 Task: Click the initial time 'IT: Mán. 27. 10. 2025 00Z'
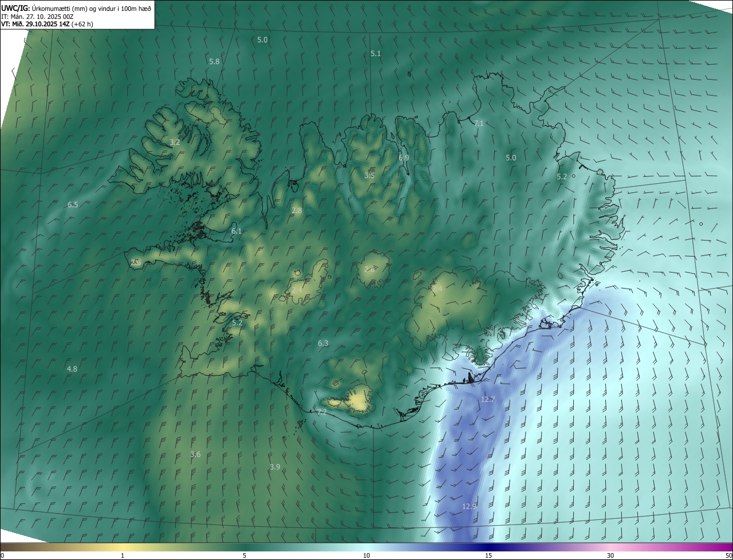[x=37, y=16]
